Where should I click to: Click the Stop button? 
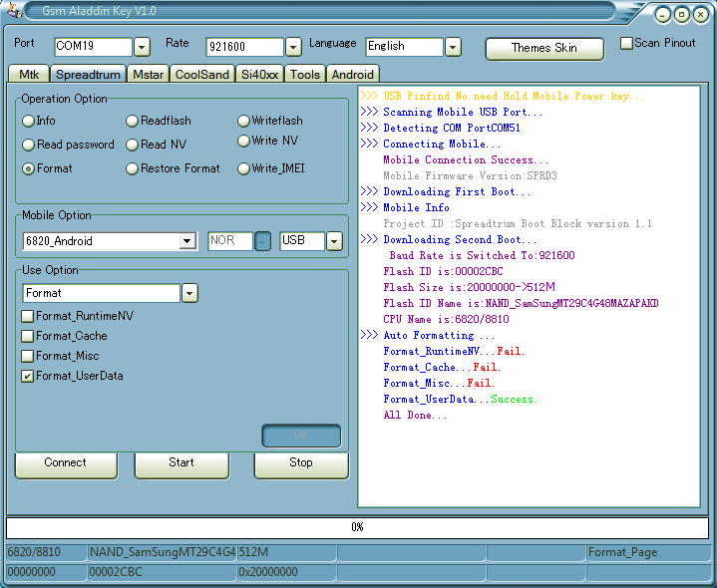click(x=301, y=464)
